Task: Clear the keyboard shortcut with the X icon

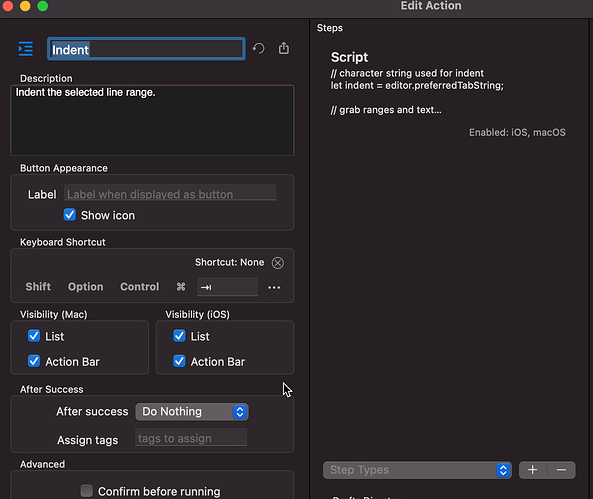Action: (x=278, y=263)
